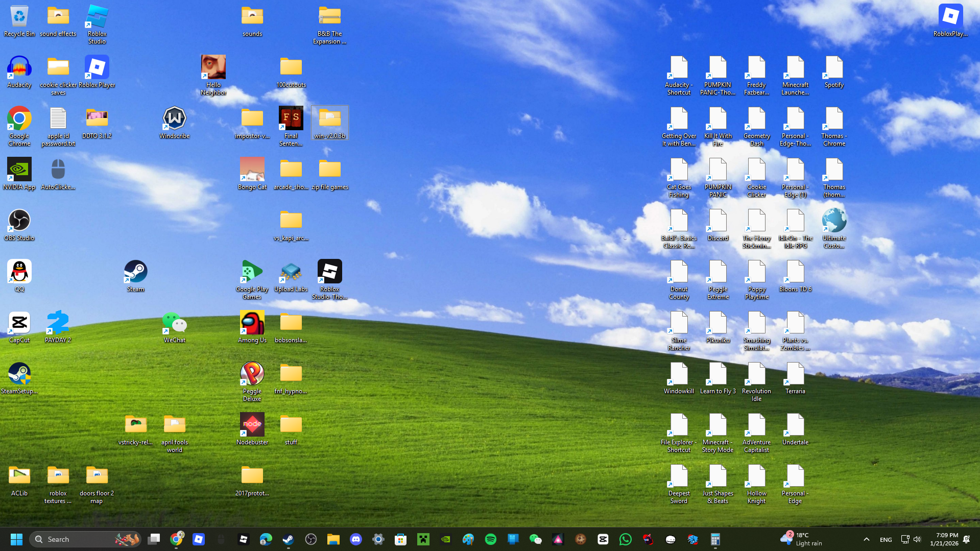This screenshot has height=551, width=980.
Task: Select the ENG language indicator
Action: (886, 539)
